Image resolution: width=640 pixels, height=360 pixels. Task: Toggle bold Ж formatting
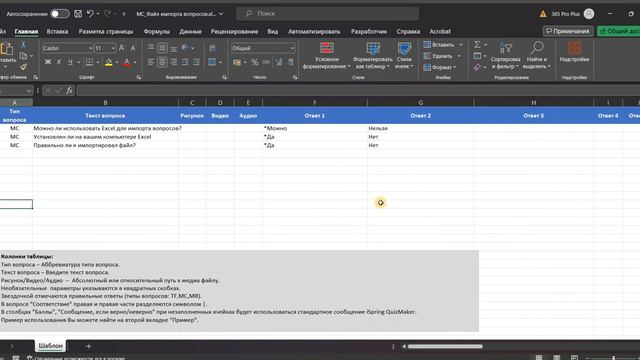coord(48,62)
